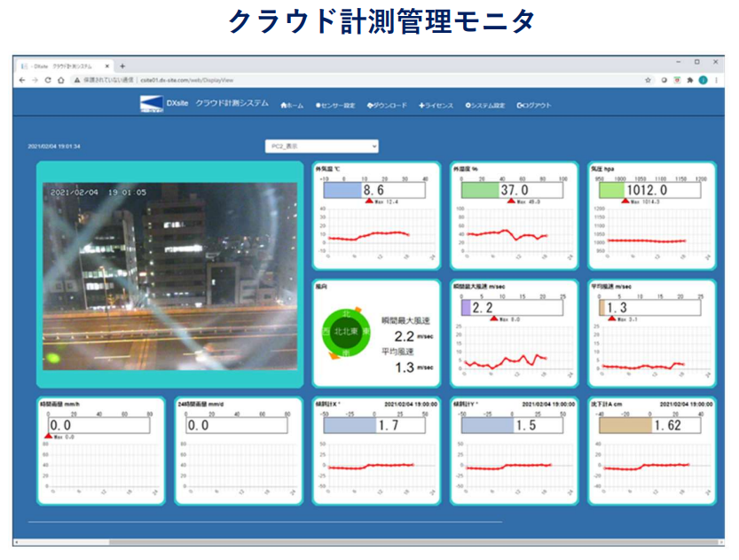Click the 傾斜計Y card's 2021/02/04 19:00:00 timestamp
The width and height of the screenshot is (739, 560).
548,404
